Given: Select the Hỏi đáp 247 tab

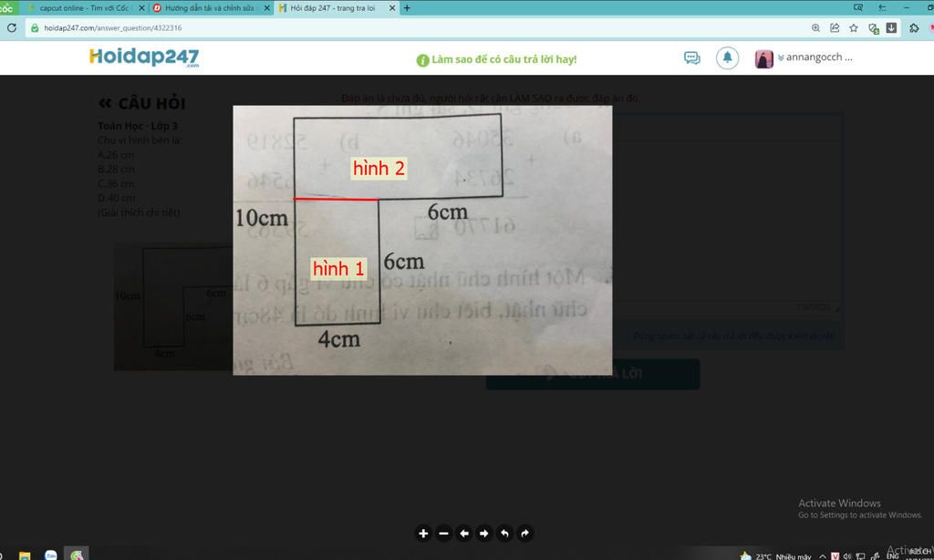Looking at the screenshot, I should tap(334, 7).
